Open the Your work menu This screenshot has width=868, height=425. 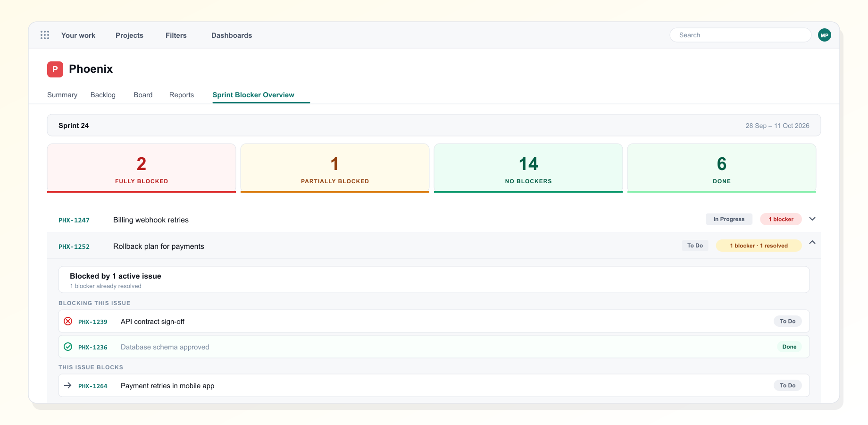tap(78, 35)
